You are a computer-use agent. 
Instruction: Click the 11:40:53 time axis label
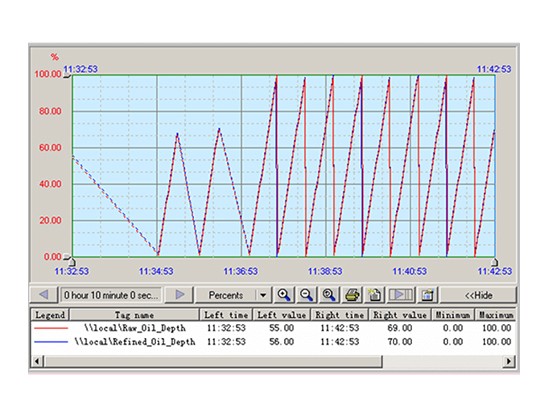point(410,271)
